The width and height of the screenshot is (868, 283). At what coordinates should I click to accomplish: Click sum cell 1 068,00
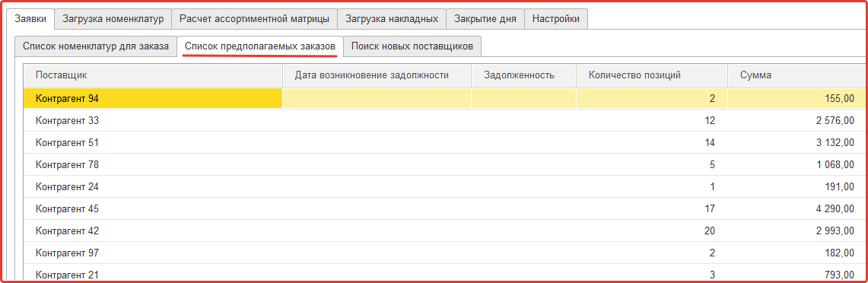(x=797, y=164)
